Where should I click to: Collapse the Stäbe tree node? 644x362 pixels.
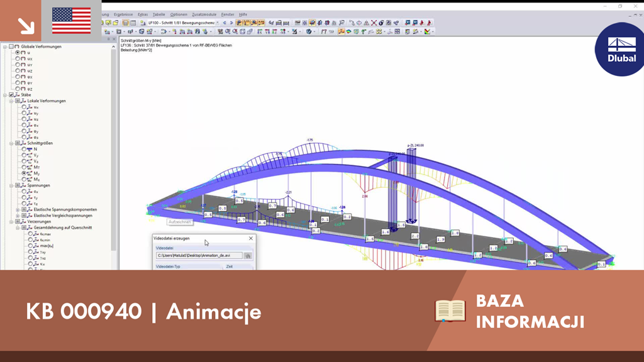[5, 95]
